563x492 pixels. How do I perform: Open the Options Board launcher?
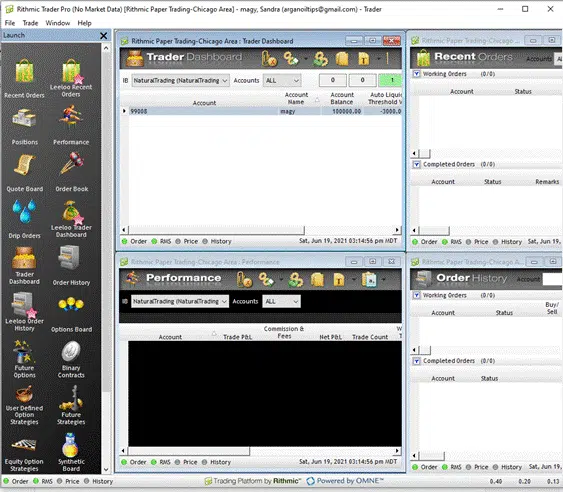[x=71, y=314]
